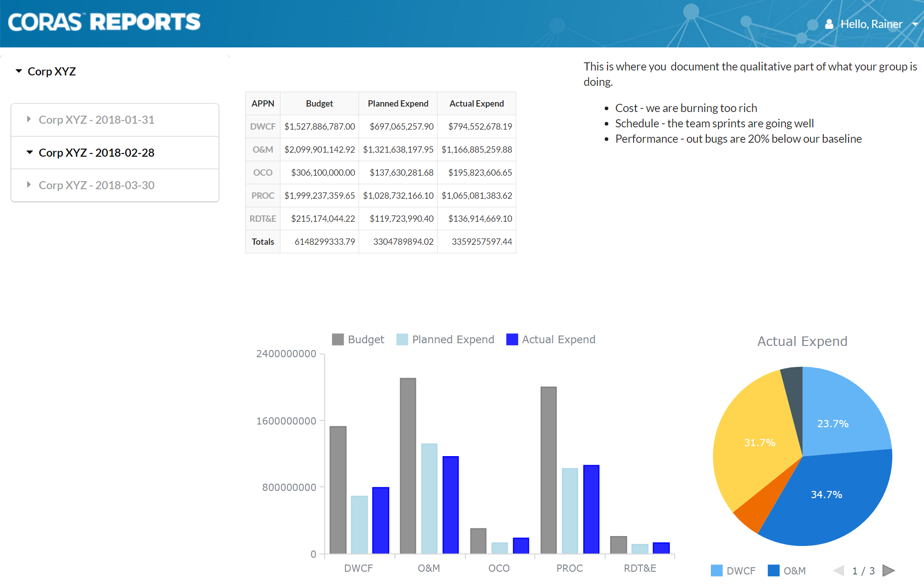Screen dimensions: 924x588
Task: Open the Hello, Rainer dropdown arrow
Action: (915, 24)
